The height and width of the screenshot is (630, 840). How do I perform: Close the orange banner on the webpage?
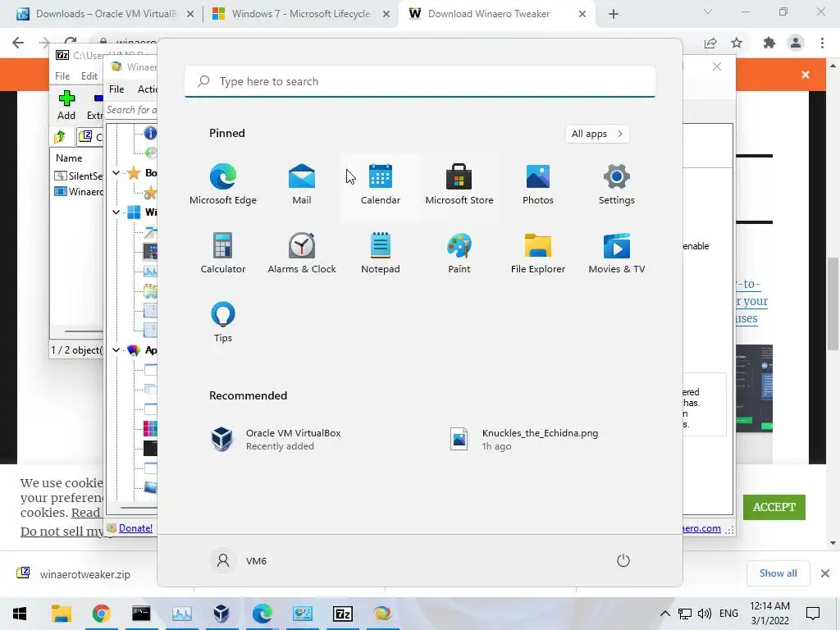tap(806, 75)
